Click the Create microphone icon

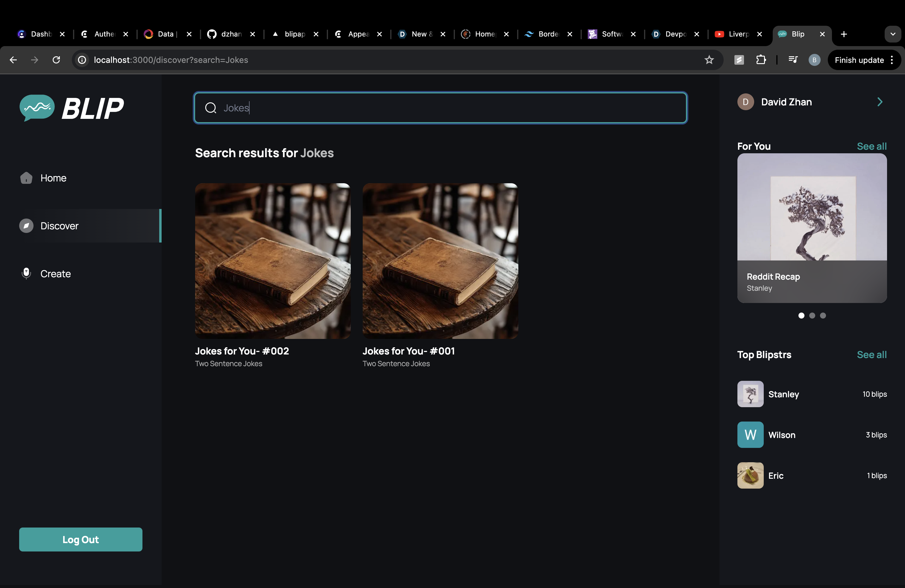(26, 273)
